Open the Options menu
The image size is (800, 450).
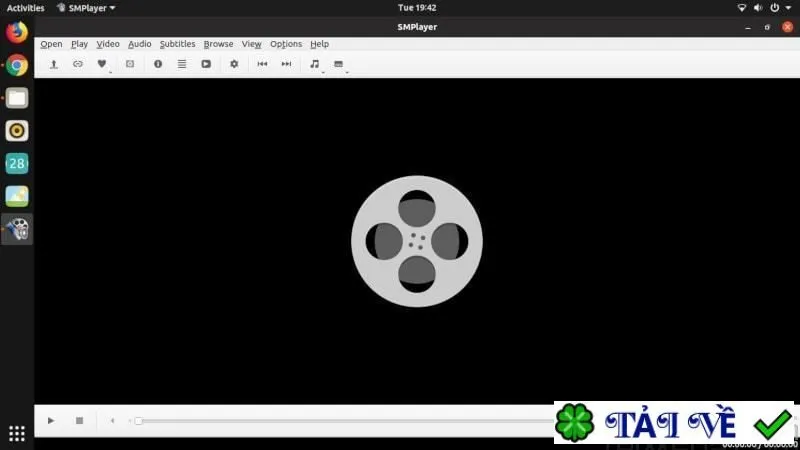pyautogui.click(x=286, y=44)
